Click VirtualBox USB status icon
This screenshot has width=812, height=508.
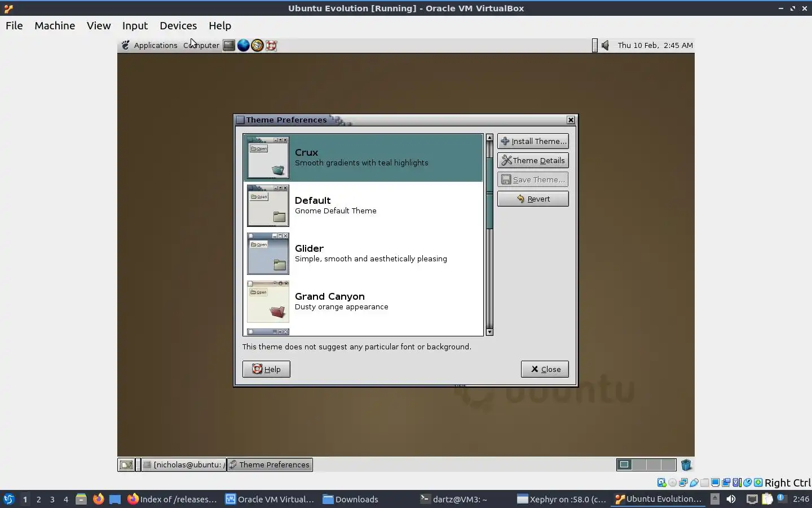pyautogui.click(x=694, y=483)
